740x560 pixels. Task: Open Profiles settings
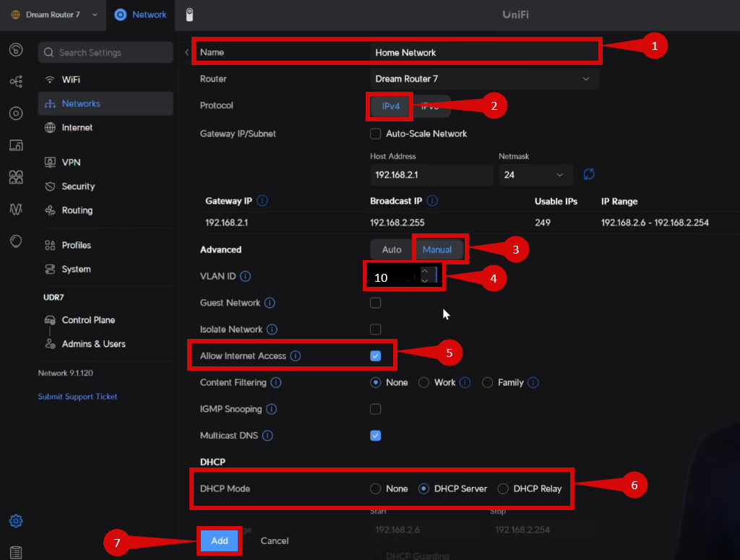(106, 246)
